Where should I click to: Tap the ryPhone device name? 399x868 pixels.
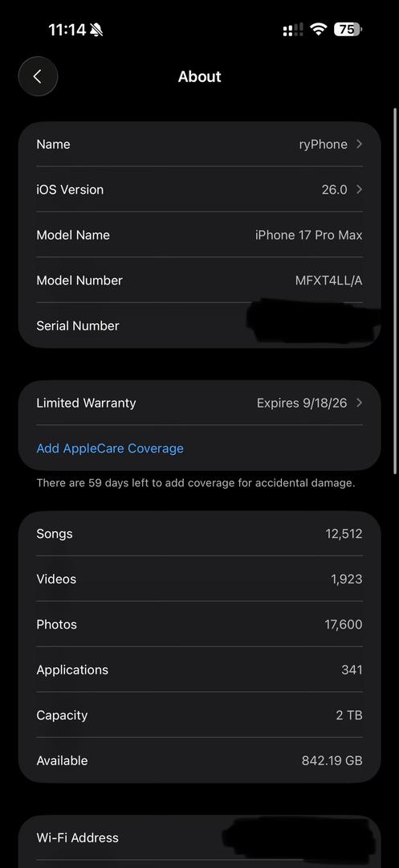(x=324, y=145)
